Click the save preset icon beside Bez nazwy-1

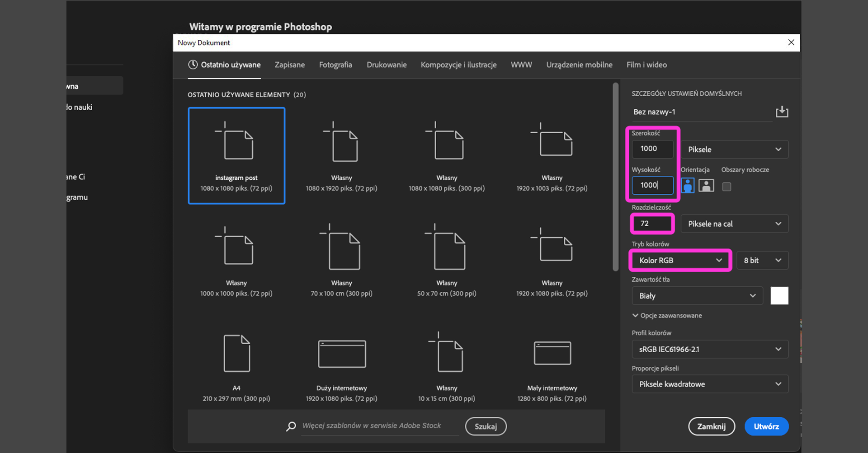(782, 112)
